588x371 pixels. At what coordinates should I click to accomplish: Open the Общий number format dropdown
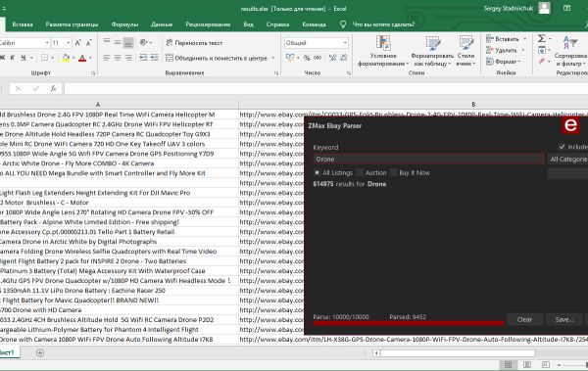tap(345, 43)
